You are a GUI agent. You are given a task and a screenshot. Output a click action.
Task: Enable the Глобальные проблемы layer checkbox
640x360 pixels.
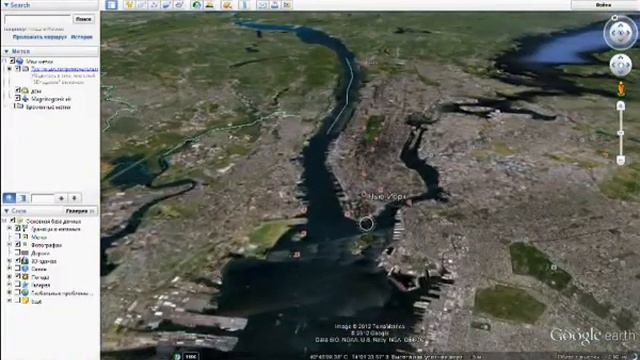click(x=18, y=293)
